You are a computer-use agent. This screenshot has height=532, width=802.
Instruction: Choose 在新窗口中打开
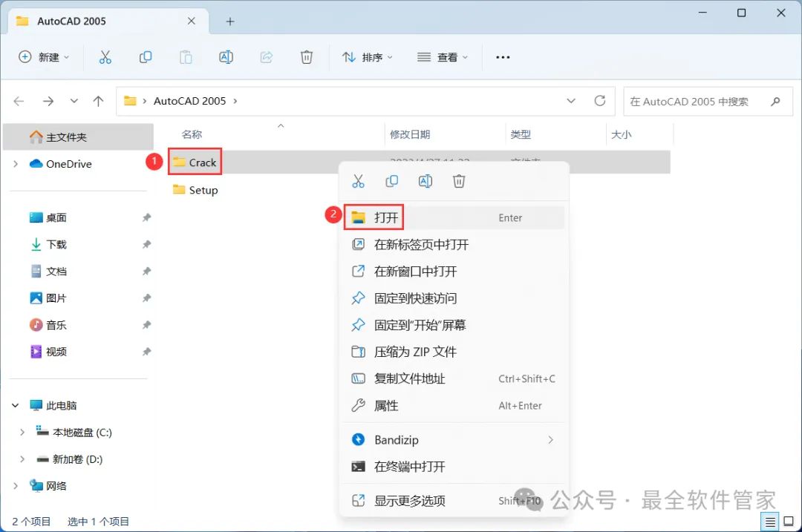(454, 272)
